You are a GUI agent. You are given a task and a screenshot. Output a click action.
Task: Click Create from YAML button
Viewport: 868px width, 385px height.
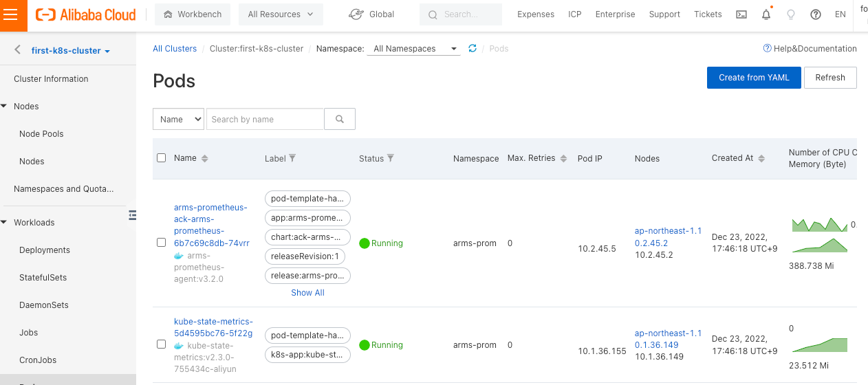[754, 78]
